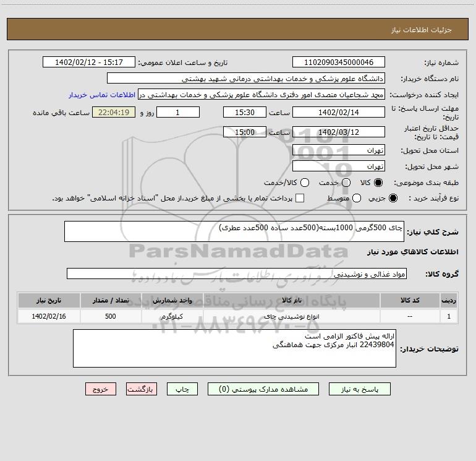Image resolution: width=476 pixels, height=461 pixels.
Task: Select the متوسط purchase type radio
Action: [x=357, y=198]
